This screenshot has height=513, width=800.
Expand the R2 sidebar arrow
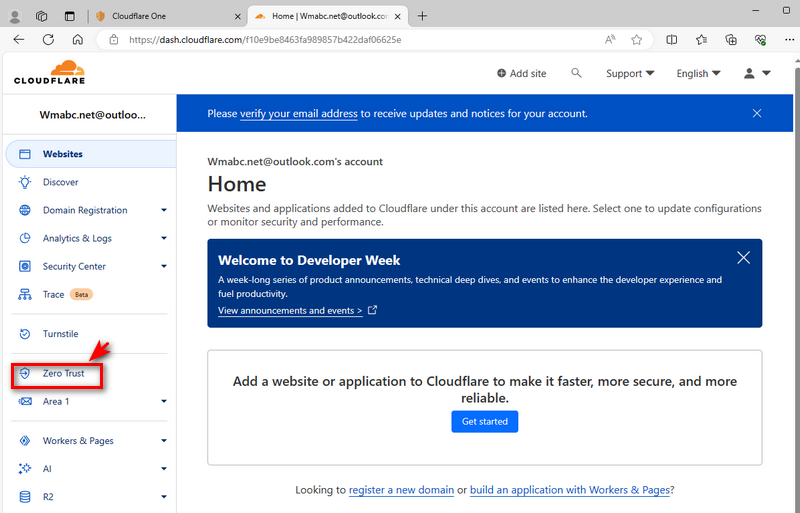click(164, 497)
